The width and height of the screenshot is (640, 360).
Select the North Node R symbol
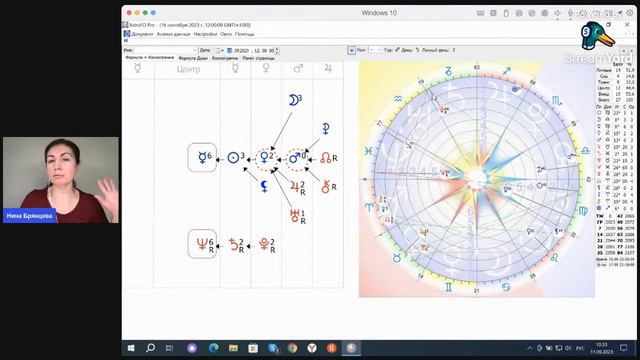329,158
